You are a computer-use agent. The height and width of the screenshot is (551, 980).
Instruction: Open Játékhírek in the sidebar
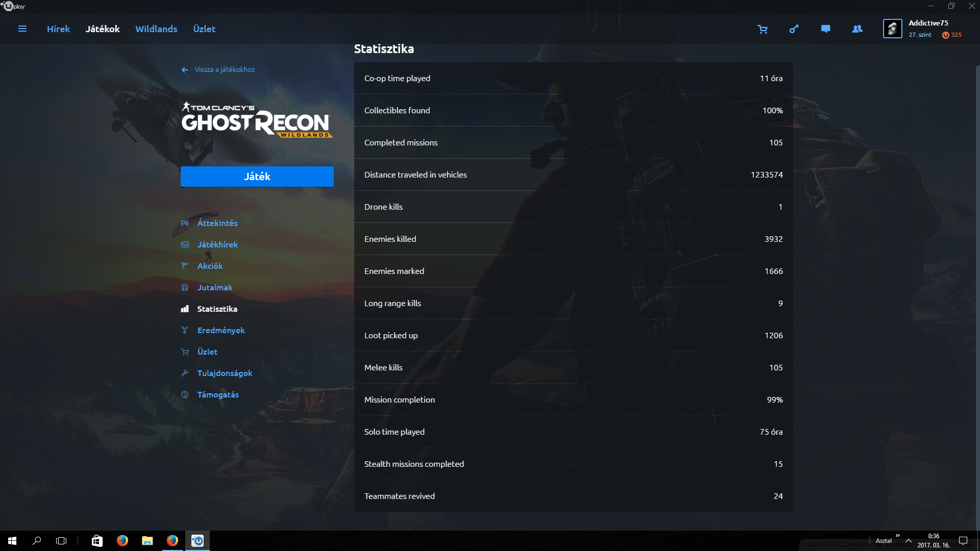click(x=217, y=244)
